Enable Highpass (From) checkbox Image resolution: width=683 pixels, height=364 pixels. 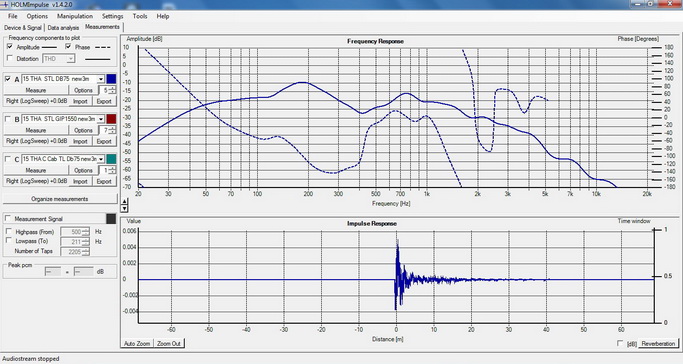pyautogui.click(x=8, y=232)
